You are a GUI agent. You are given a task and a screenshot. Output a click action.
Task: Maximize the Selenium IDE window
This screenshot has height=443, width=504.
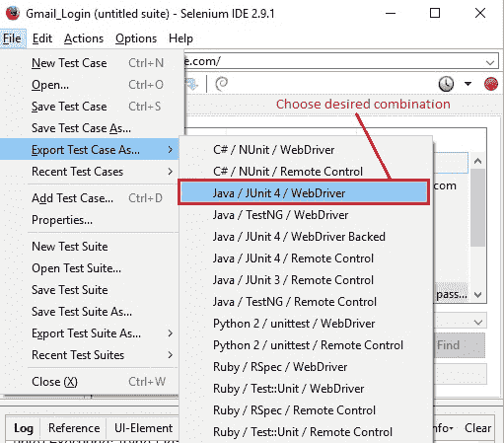[x=435, y=13]
